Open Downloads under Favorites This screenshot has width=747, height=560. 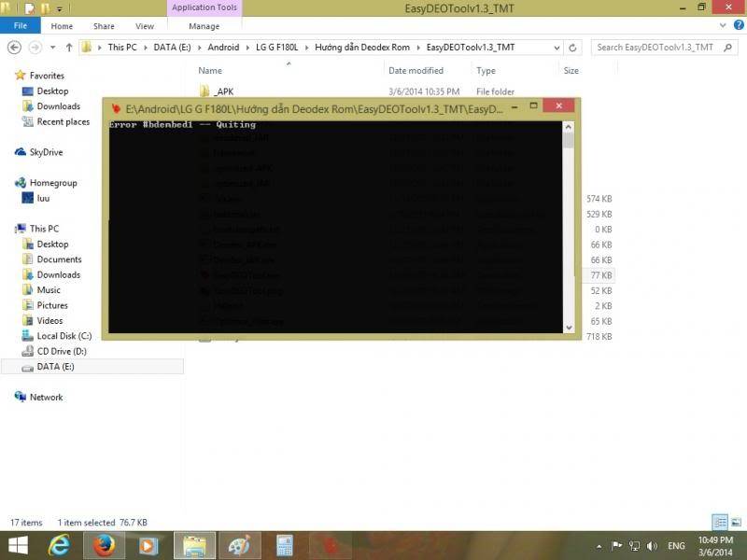(58, 106)
